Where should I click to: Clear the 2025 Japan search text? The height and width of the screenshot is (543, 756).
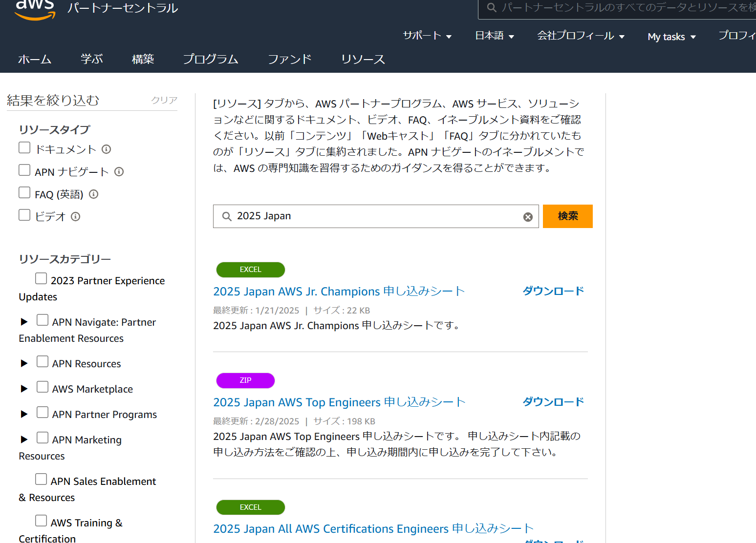click(x=528, y=217)
